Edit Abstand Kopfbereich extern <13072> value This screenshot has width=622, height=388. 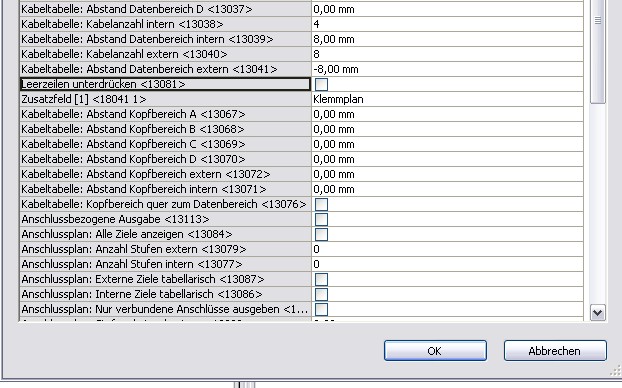[x=447, y=174]
